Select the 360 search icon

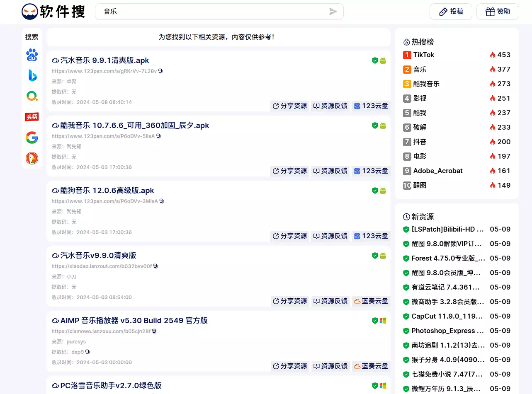click(x=32, y=96)
